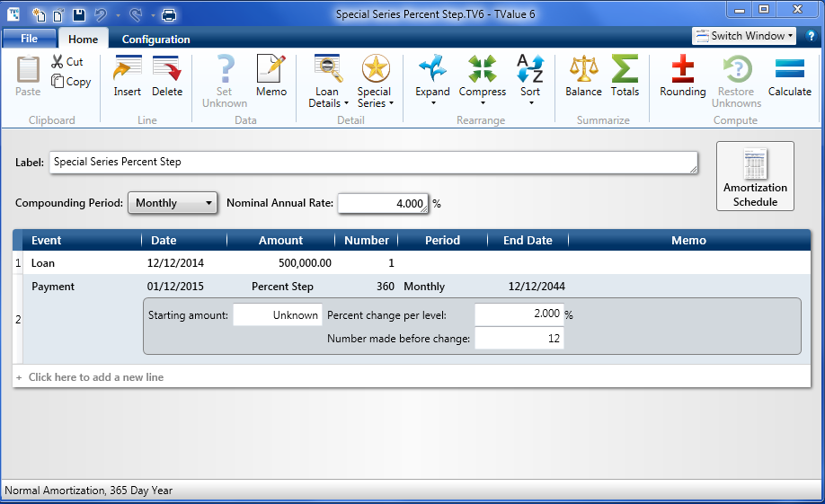
Task: Click the End Date column header
Action: [x=528, y=241]
